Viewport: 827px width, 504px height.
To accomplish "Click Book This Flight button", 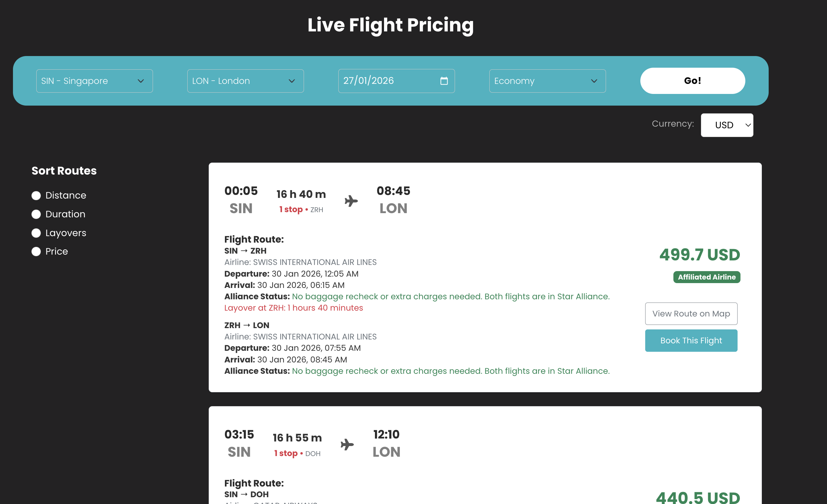I will (x=691, y=340).
